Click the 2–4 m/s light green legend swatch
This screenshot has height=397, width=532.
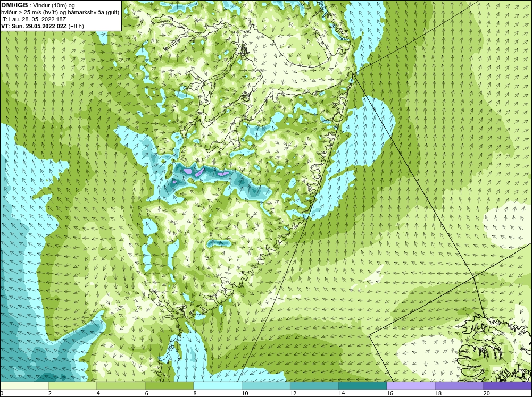pos(72,386)
